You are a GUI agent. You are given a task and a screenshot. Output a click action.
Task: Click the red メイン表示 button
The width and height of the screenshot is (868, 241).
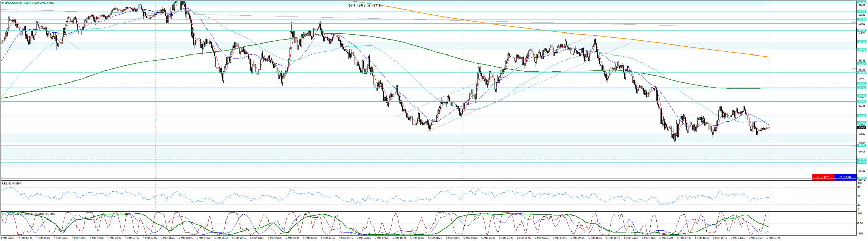[823, 177]
